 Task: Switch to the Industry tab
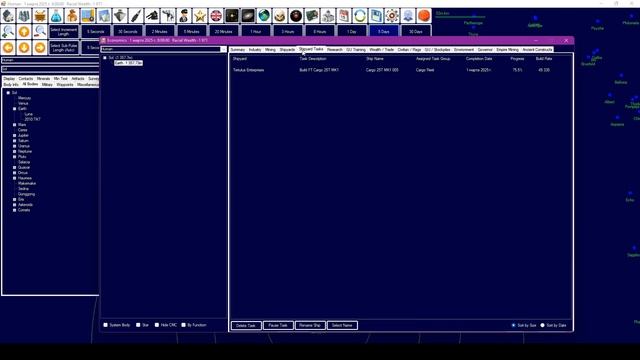(x=255, y=49)
